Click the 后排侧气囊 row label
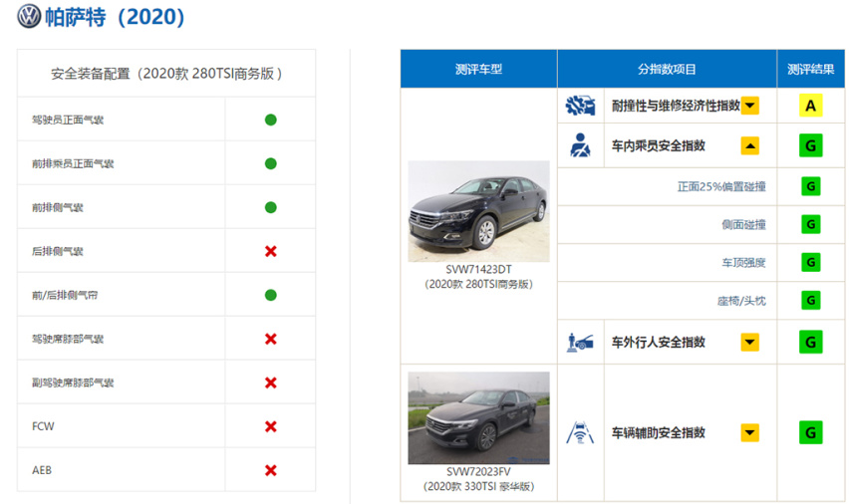This screenshot has width=849, height=504. coord(58,252)
